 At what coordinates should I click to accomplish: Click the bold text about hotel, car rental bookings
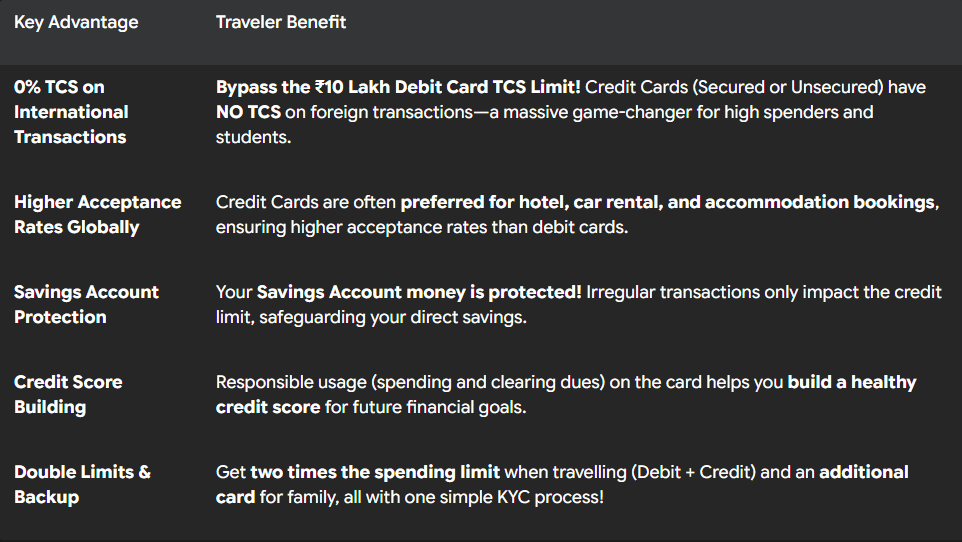[669, 203]
